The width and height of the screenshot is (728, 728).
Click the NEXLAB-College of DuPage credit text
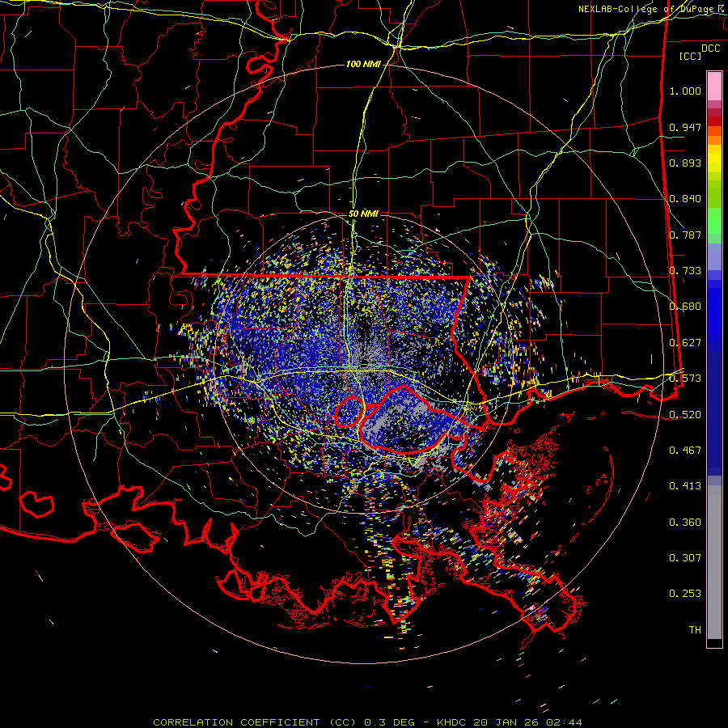(648, 9)
